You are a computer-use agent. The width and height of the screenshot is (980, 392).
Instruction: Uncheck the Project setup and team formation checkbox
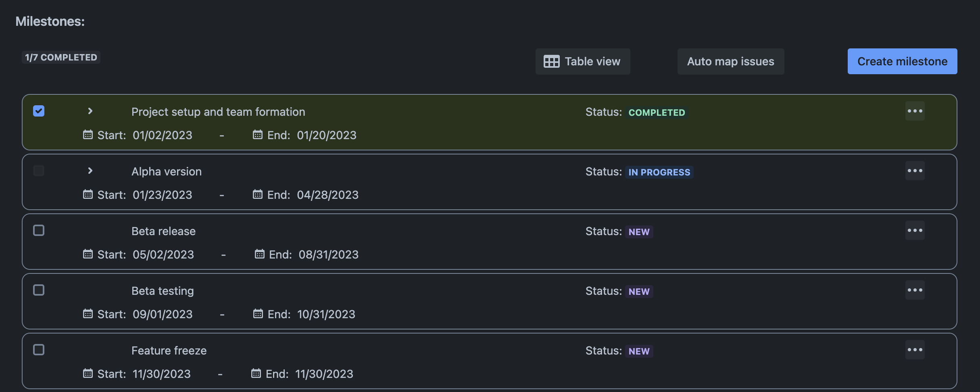(x=39, y=111)
